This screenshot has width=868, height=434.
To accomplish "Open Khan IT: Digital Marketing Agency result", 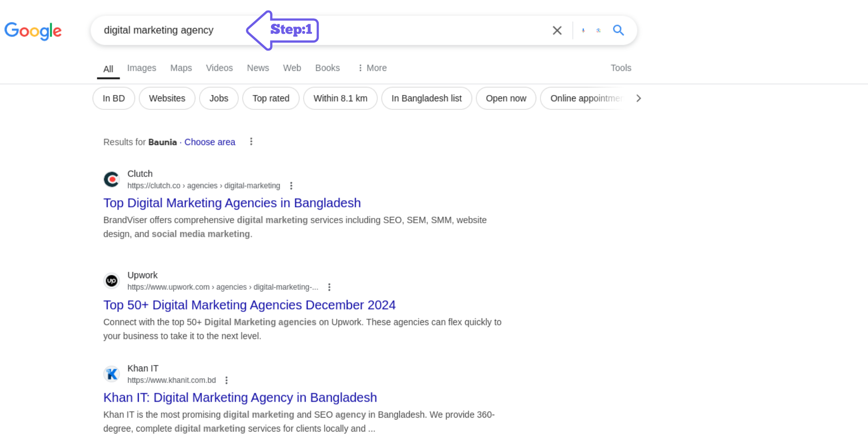I will [x=240, y=398].
